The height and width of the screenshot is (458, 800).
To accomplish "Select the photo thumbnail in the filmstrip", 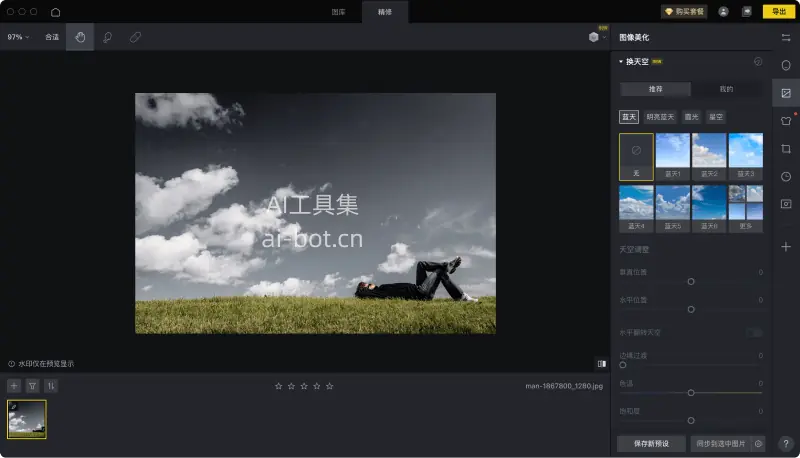I will coord(27,419).
